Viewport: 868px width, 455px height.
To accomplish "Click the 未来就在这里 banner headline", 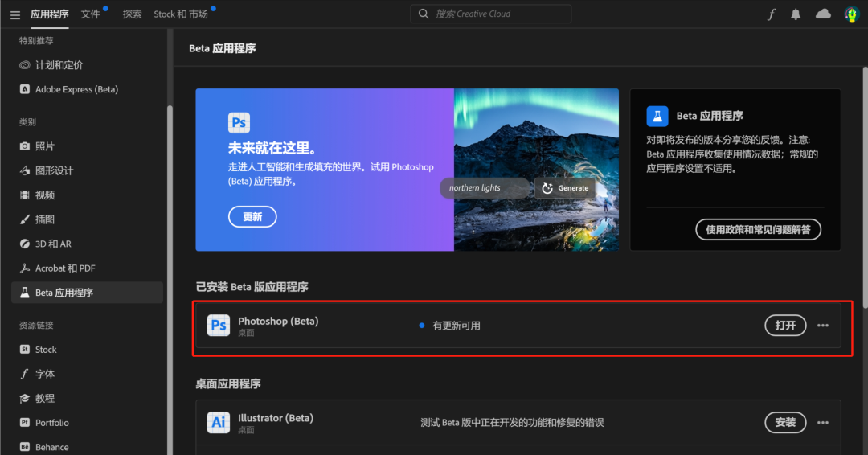I will (x=272, y=148).
